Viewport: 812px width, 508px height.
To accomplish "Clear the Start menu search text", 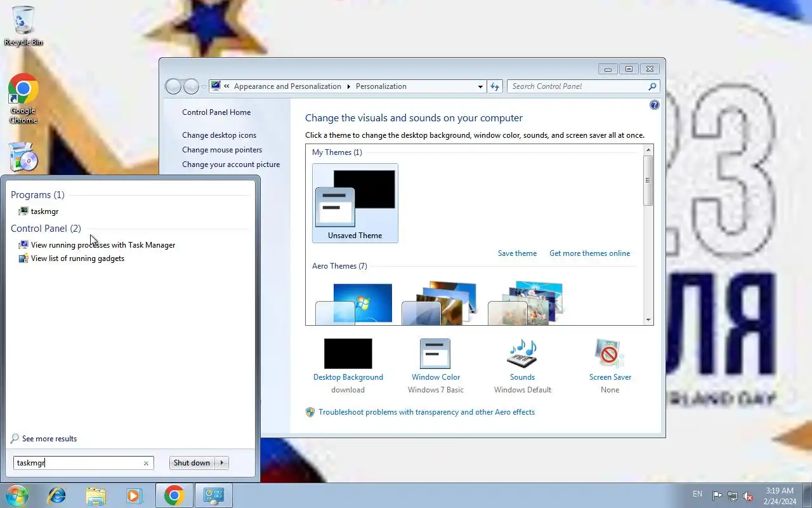I will pyautogui.click(x=146, y=463).
